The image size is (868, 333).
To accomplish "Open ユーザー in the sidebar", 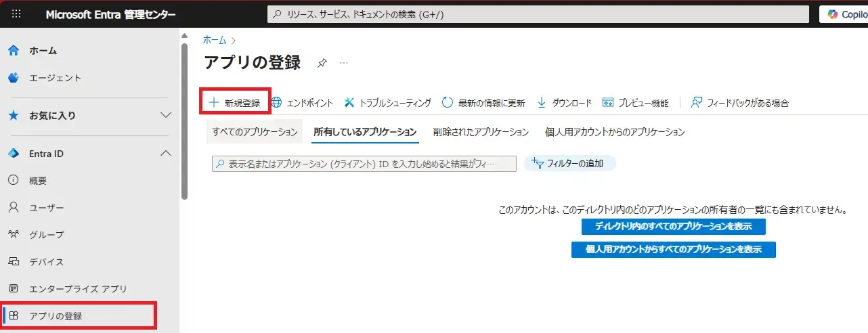I will click(x=47, y=208).
